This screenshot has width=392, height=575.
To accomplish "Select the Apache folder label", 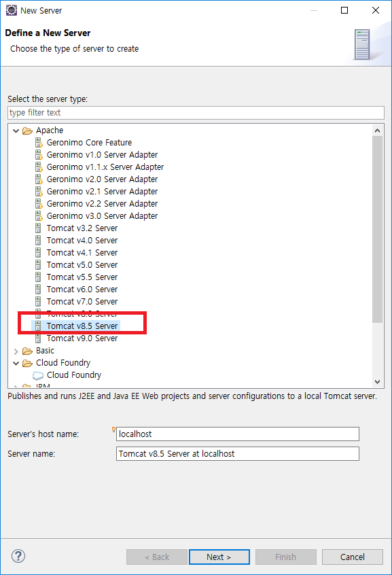I will 50,130.
